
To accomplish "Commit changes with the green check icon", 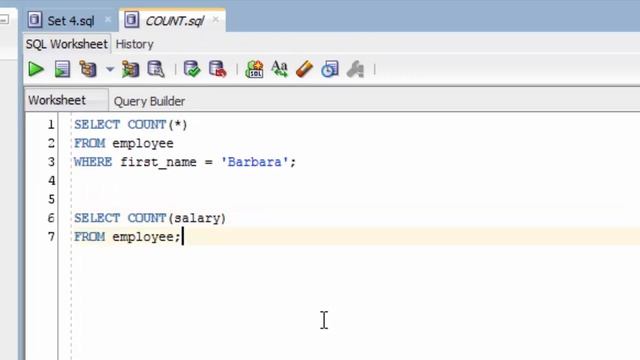I will 192,69.
